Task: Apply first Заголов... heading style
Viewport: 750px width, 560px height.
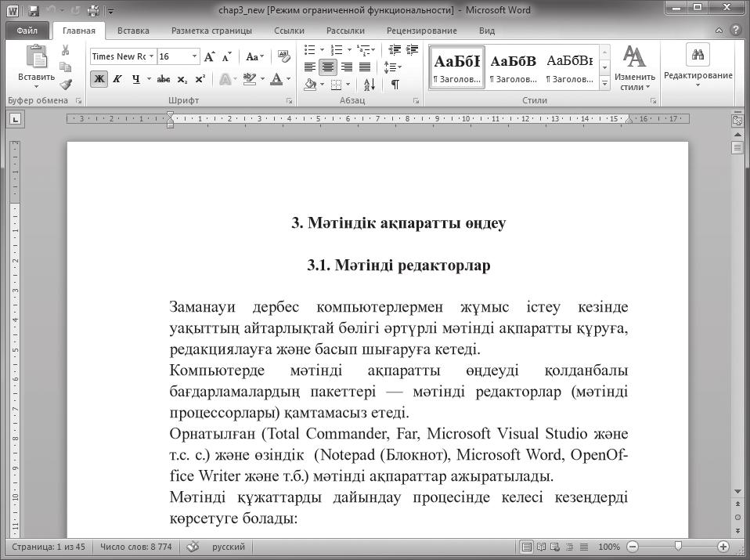Action: (x=456, y=67)
